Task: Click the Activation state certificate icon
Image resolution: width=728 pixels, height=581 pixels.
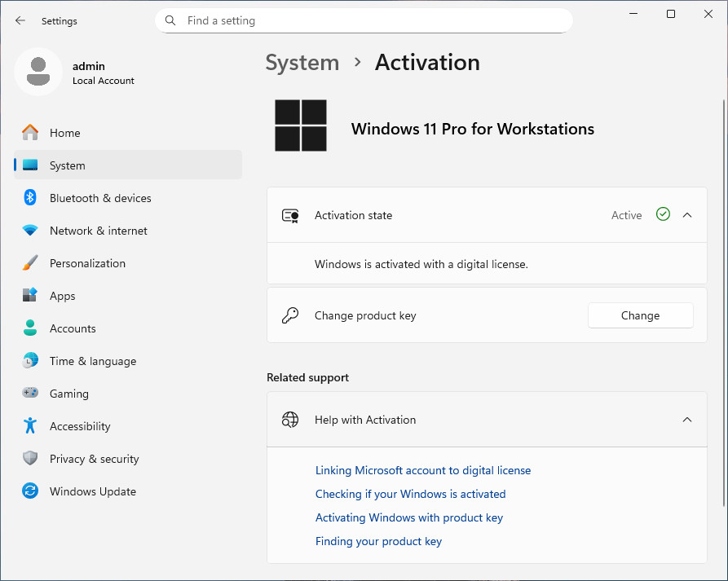Action: (291, 216)
